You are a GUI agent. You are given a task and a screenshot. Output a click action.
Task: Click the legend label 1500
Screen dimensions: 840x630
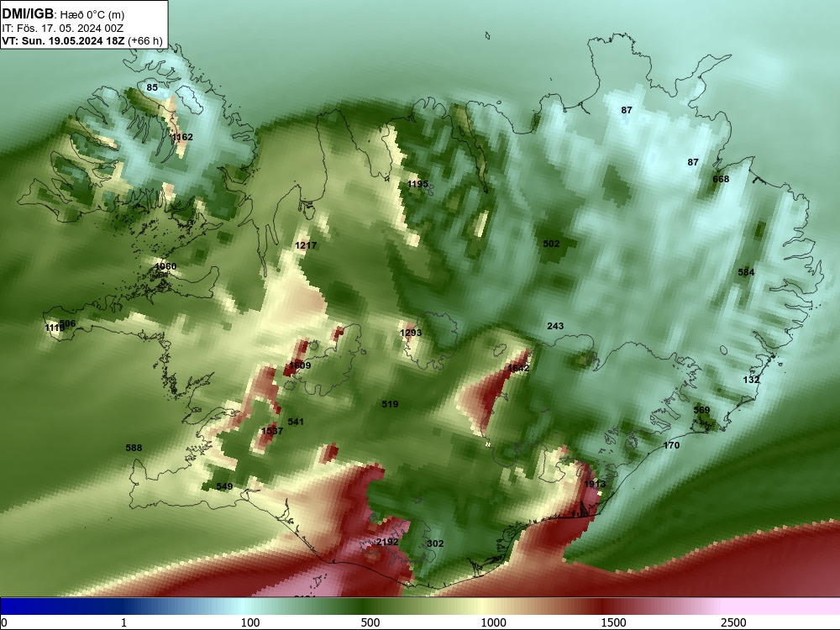[614, 622]
